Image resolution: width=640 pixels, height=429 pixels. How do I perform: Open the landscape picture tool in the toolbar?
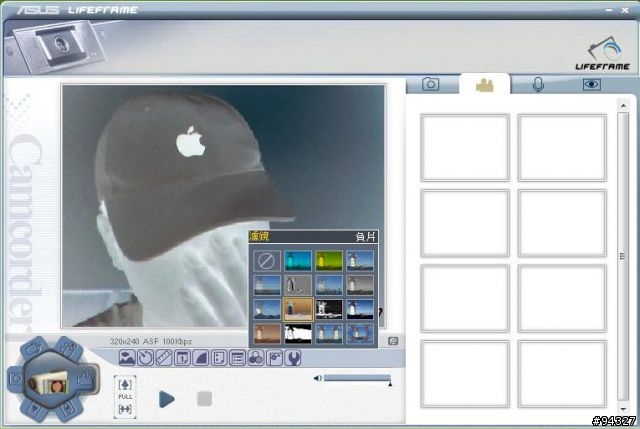point(127,358)
